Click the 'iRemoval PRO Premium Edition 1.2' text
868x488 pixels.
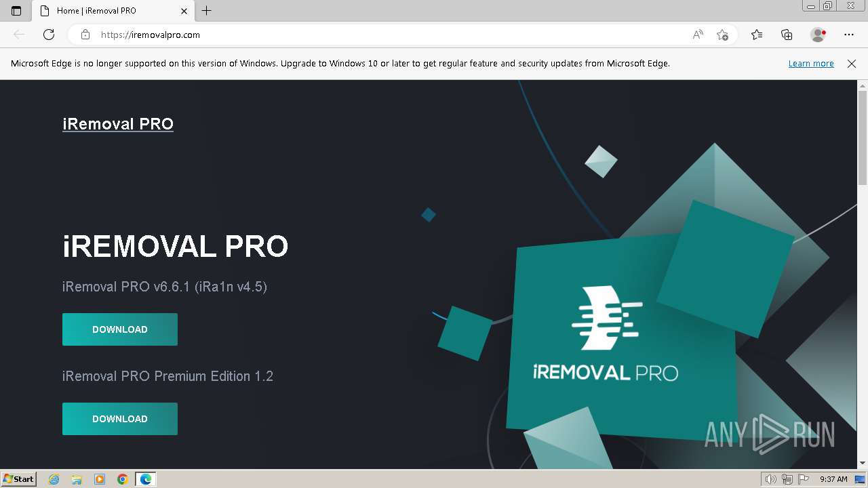point(167,376)
